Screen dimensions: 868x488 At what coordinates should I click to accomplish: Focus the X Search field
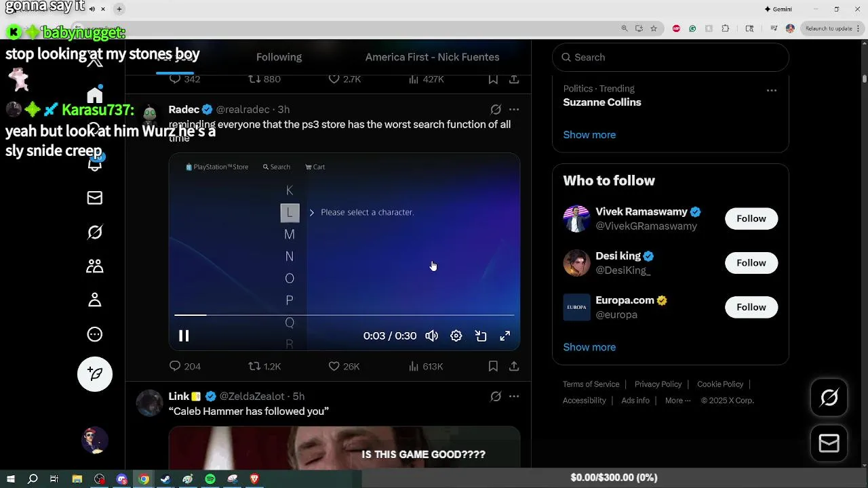pyautogui.click(x=671, y=57)
